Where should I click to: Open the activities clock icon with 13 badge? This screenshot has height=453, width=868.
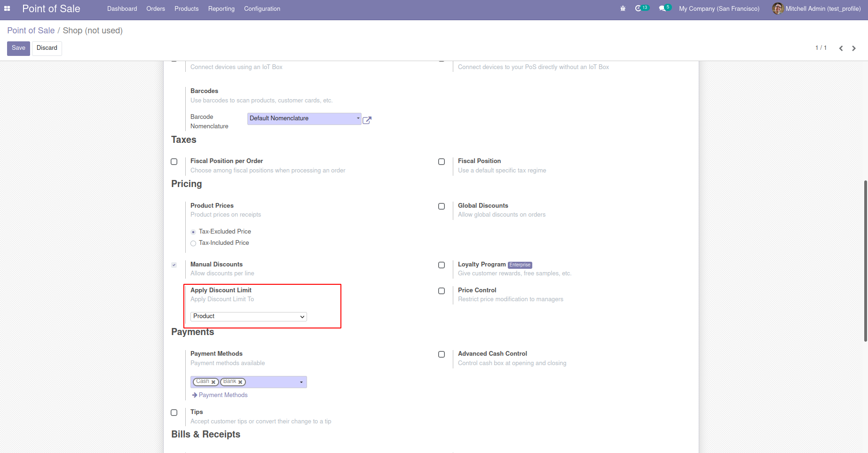click(642, 8)
